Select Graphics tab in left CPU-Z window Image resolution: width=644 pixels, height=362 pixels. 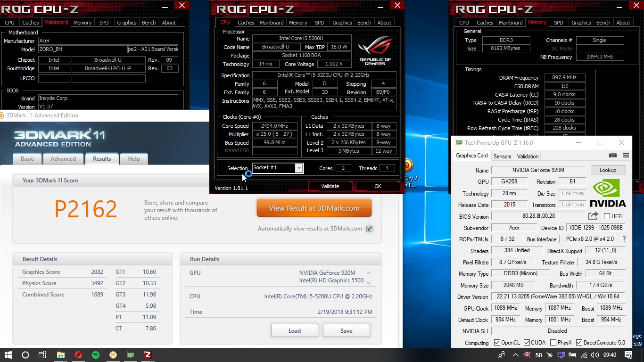[126, 22]
